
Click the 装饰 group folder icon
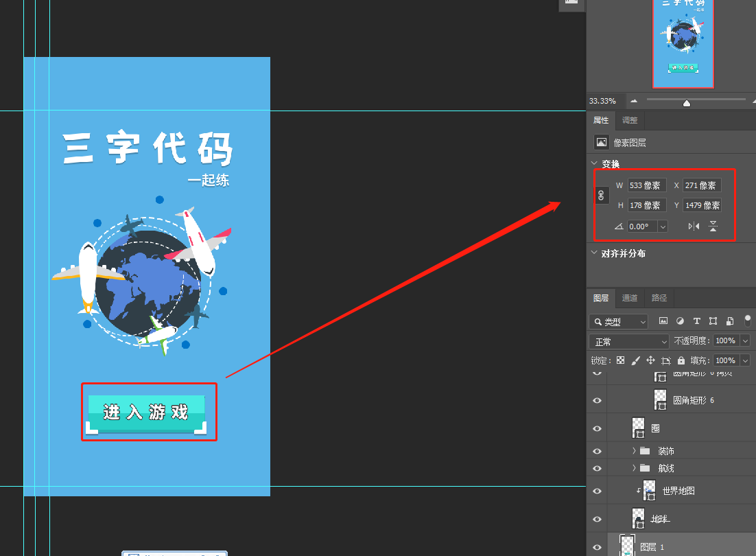(x=645, y=450)
